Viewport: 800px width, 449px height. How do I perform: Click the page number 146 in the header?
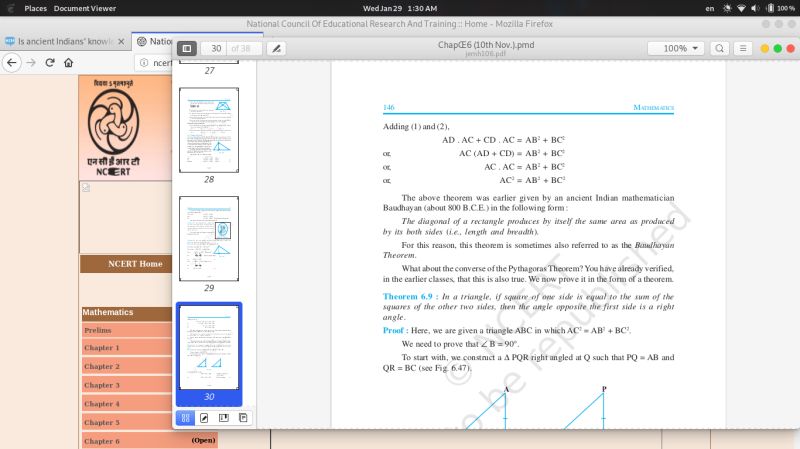coord(388,107)
